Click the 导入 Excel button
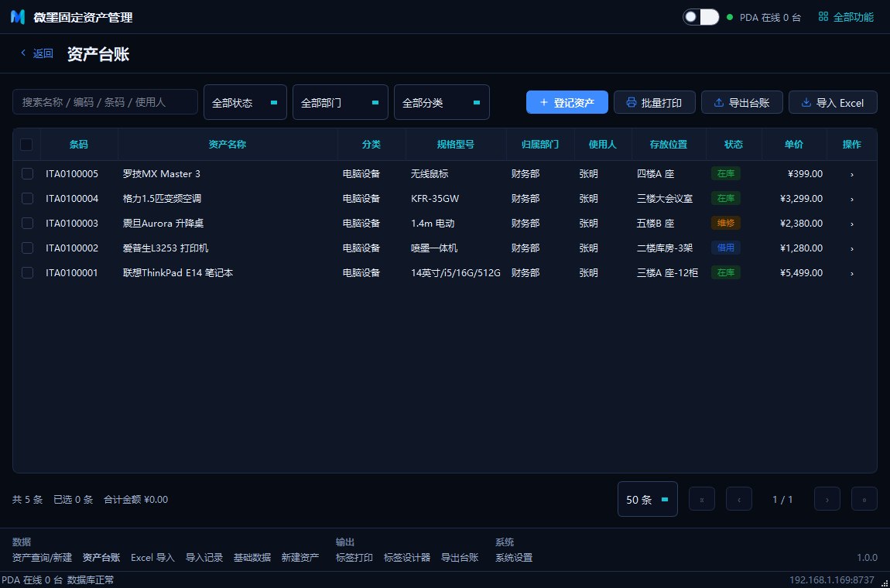 tap(833, 102)
